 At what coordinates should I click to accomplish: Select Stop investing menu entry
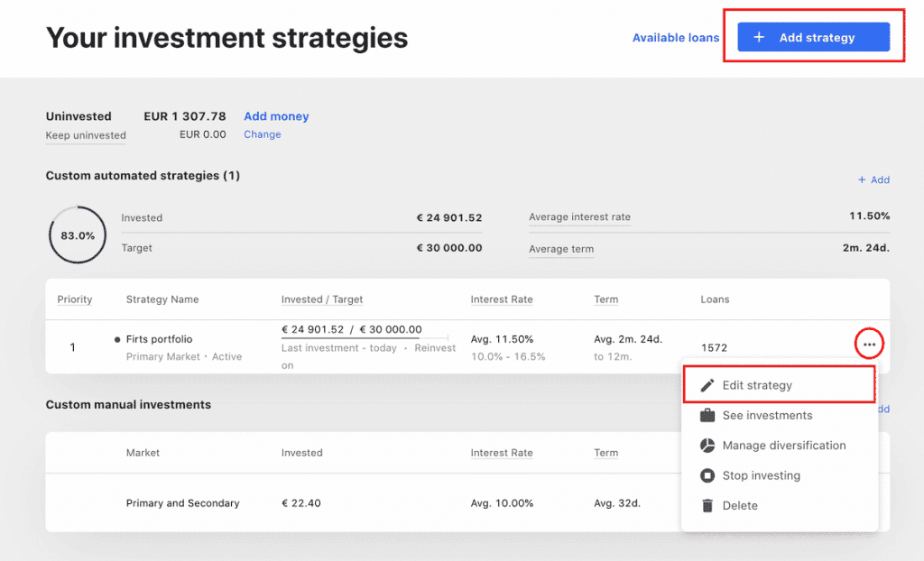coord(761,475)
